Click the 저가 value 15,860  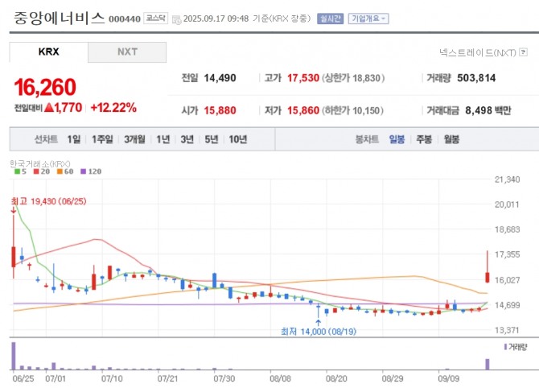tap(303, 110)
